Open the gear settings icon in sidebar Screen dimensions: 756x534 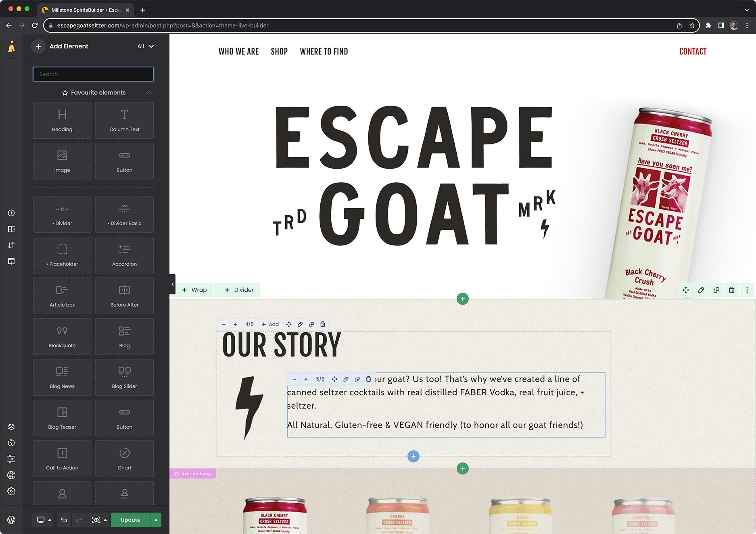(11, 491)
